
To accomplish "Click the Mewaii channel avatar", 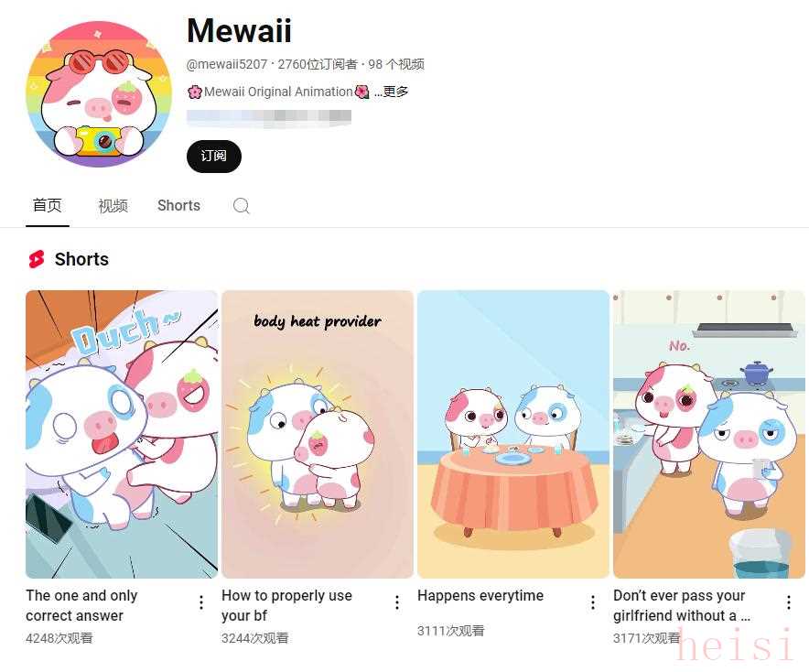I will click(99, 94).
